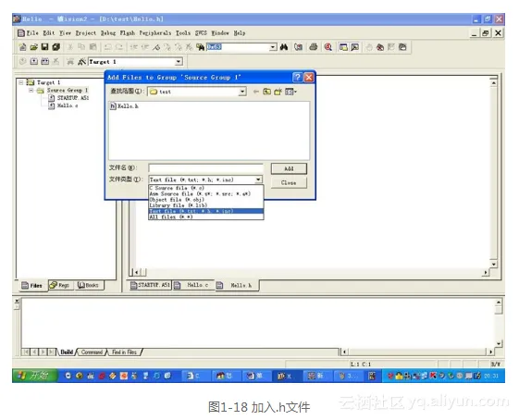This screenshot has height=420, width=519.
Task: Click the file name input field
Action: (x=206, y=167)
